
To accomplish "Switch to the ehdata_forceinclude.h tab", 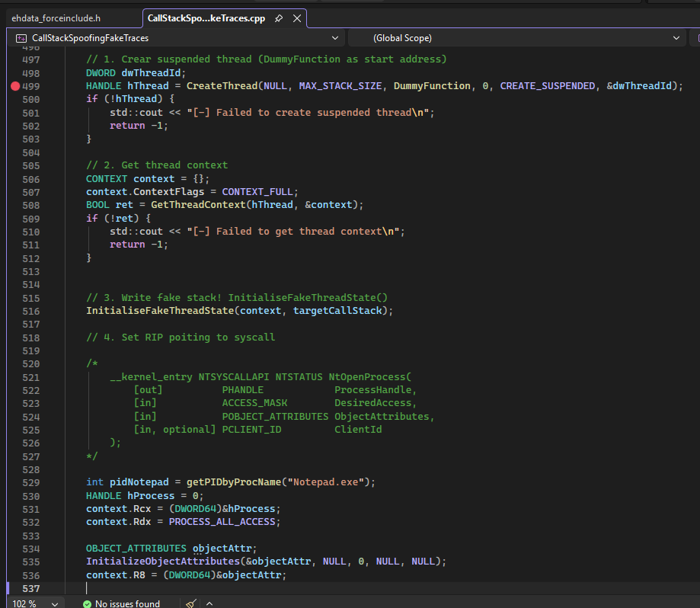I will pyautogui.click(x=56, y=18).
